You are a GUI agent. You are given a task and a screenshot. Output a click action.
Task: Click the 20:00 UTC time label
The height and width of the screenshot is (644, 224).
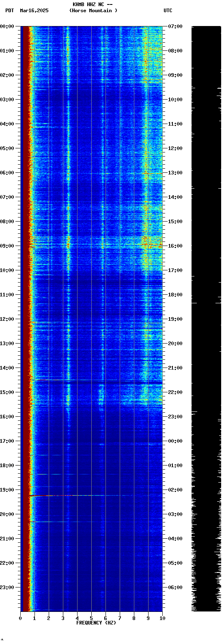[175, 344]
